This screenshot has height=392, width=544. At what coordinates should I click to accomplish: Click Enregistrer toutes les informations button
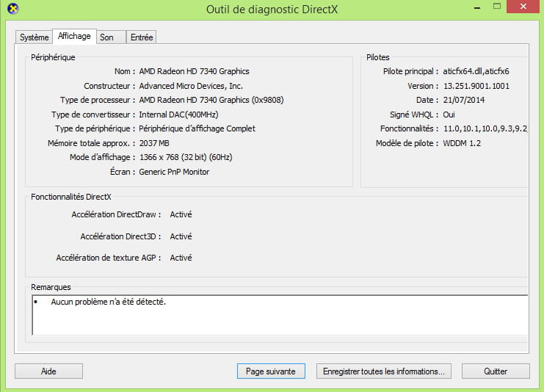point(384,371)
